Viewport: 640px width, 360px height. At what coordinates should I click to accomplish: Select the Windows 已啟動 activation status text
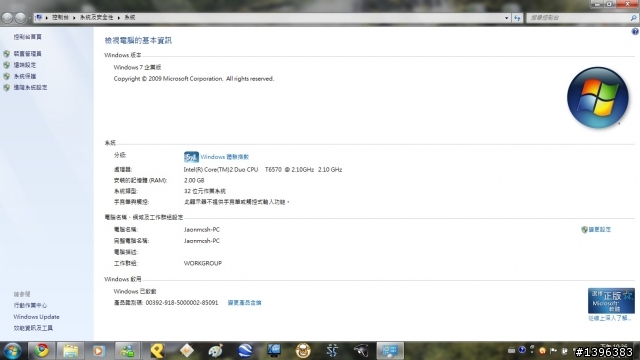pos(135,291)
